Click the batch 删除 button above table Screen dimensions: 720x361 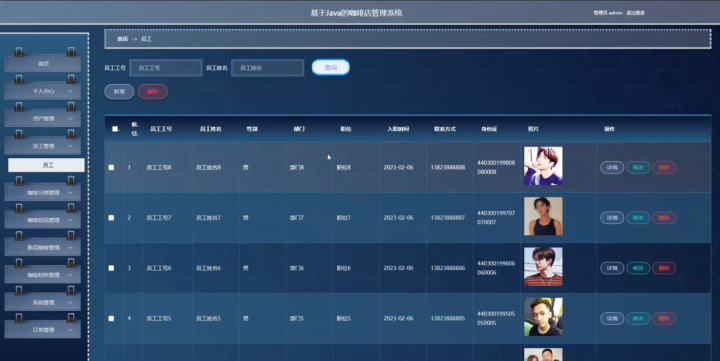[153, 91]
